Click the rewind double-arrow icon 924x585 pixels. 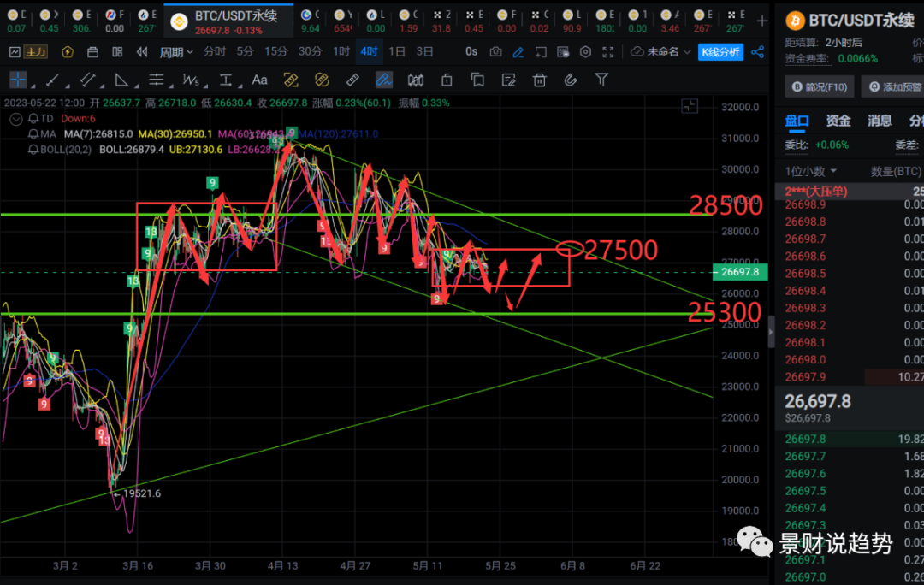click(142, 52)
